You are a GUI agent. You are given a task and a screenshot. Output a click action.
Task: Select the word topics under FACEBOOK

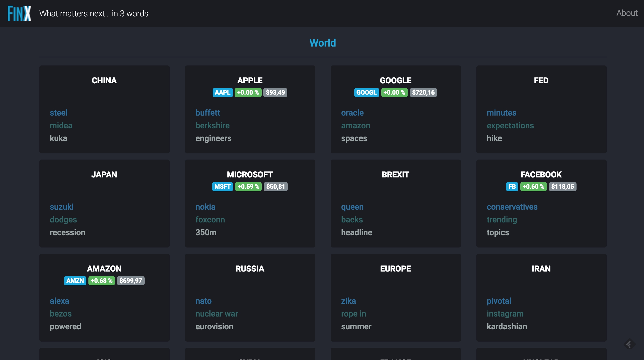[x=498, y=232]
